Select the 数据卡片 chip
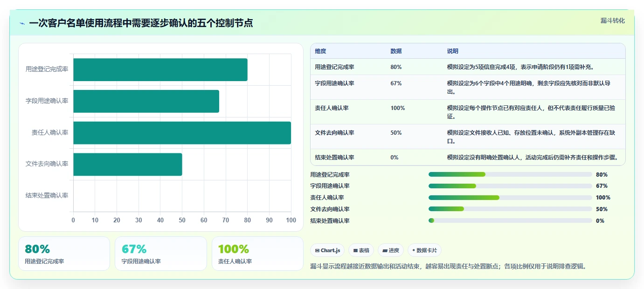The height and width of the screenshot is (289, 644). click(x=424, y=250)
